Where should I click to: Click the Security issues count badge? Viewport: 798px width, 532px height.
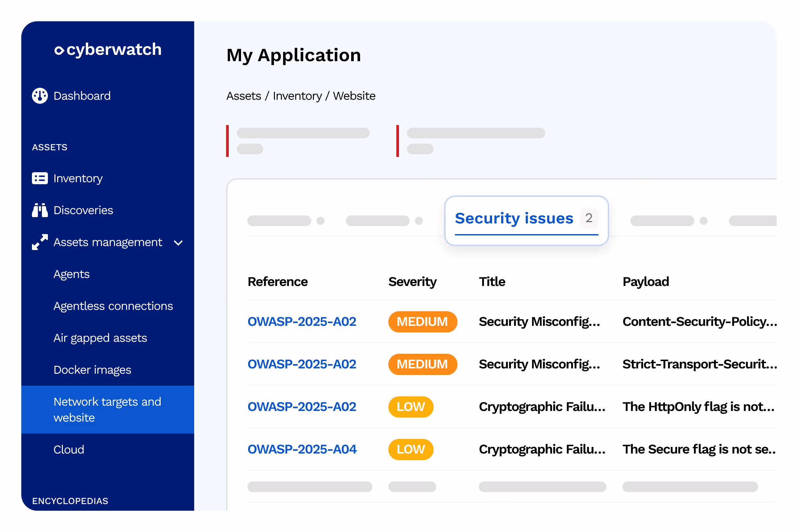click(x=589, y=218)
